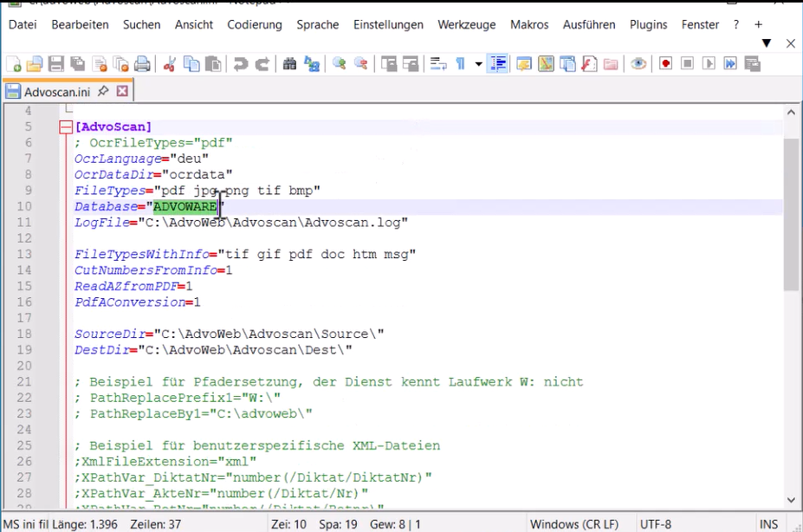The width and height of the screenshot is (803, 532).
Task: Click the plus button in the menu bar
Action: (759, 24)
